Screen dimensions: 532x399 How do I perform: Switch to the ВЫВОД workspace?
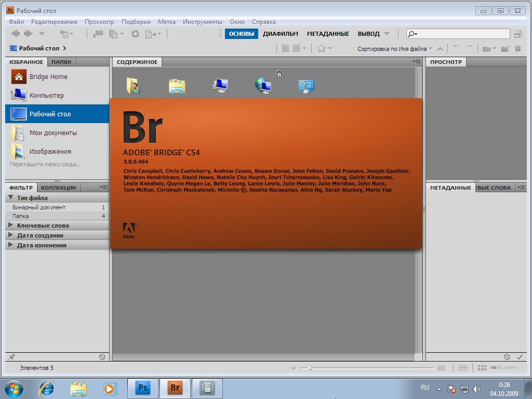point(369,34)
